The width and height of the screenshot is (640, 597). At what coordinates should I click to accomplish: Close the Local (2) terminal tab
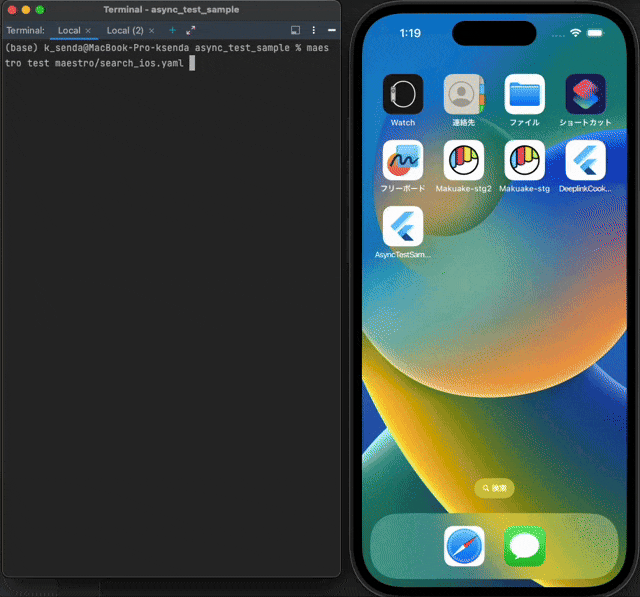pos(151,31)
